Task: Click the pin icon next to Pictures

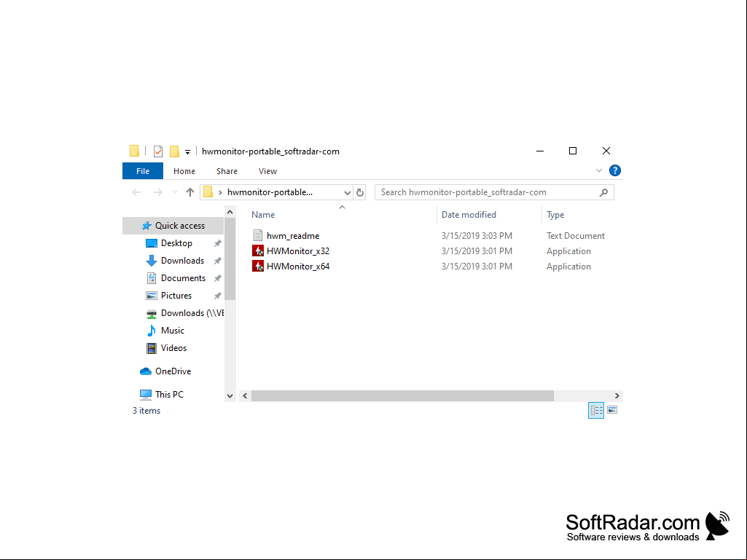Action: pos(218,296)
